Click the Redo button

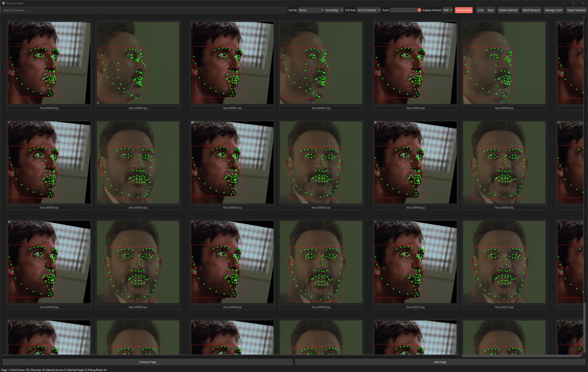[x=491, y=10]
